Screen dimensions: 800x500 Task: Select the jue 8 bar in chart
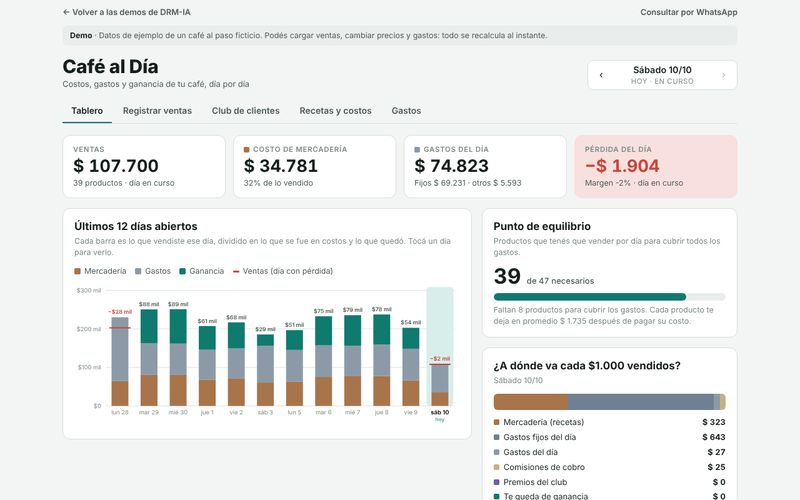(382, 360)
